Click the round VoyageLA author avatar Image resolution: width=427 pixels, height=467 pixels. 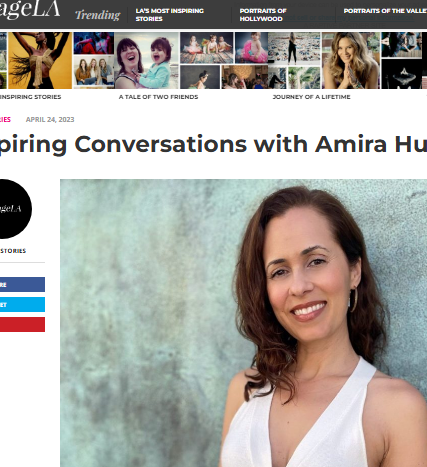pyautogui.click(x=15, y=209)
